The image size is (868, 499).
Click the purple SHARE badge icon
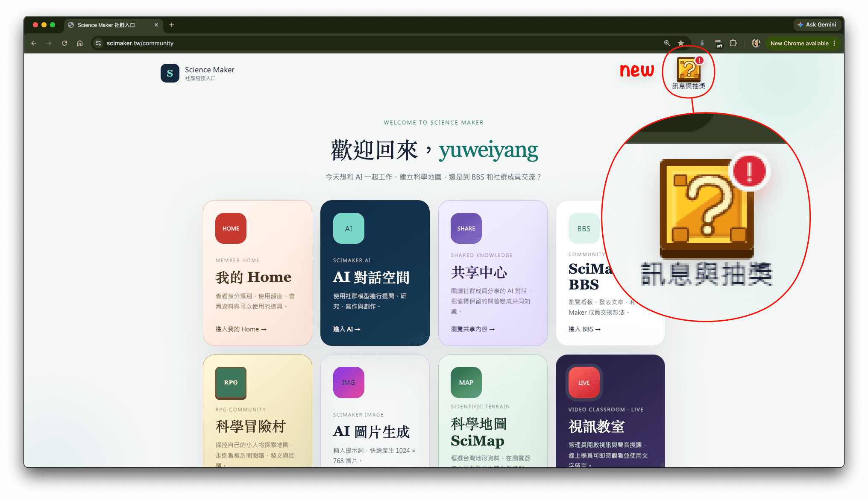click(466, 228)
